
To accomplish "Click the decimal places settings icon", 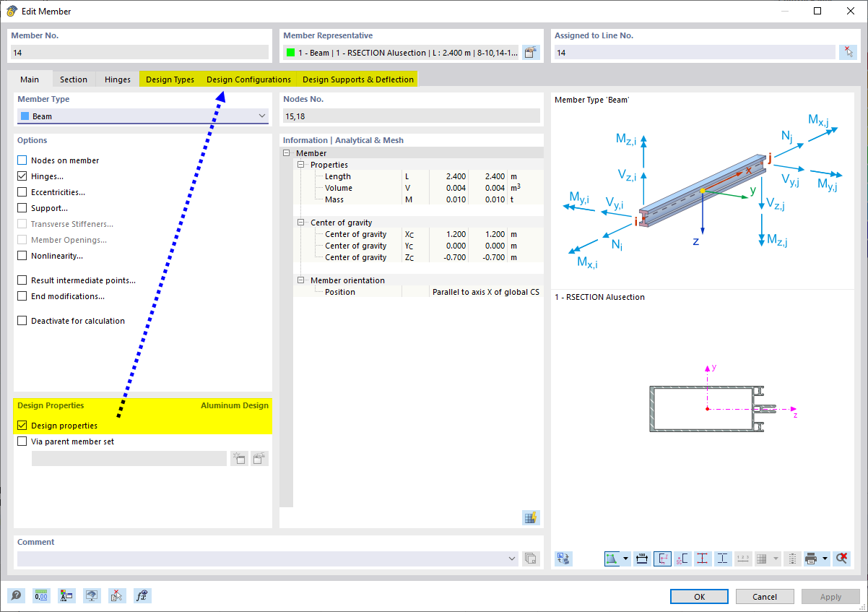I will (41, 595).
